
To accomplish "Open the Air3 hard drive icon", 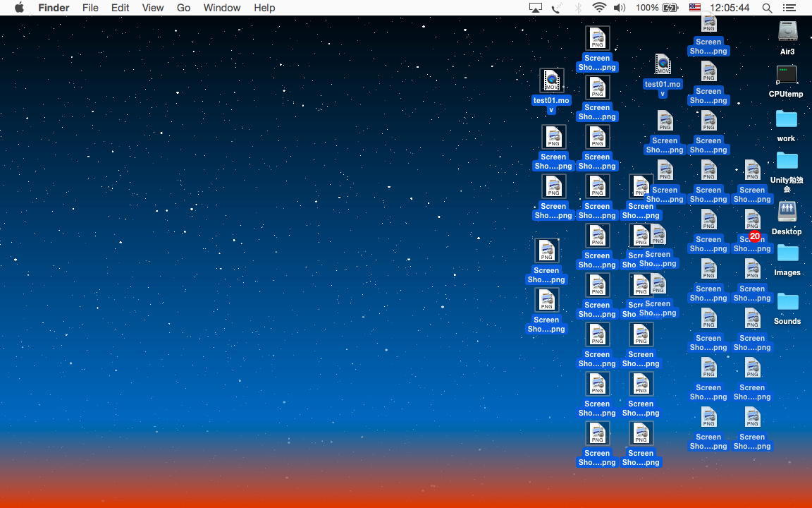I will click(x=787, y=32).
